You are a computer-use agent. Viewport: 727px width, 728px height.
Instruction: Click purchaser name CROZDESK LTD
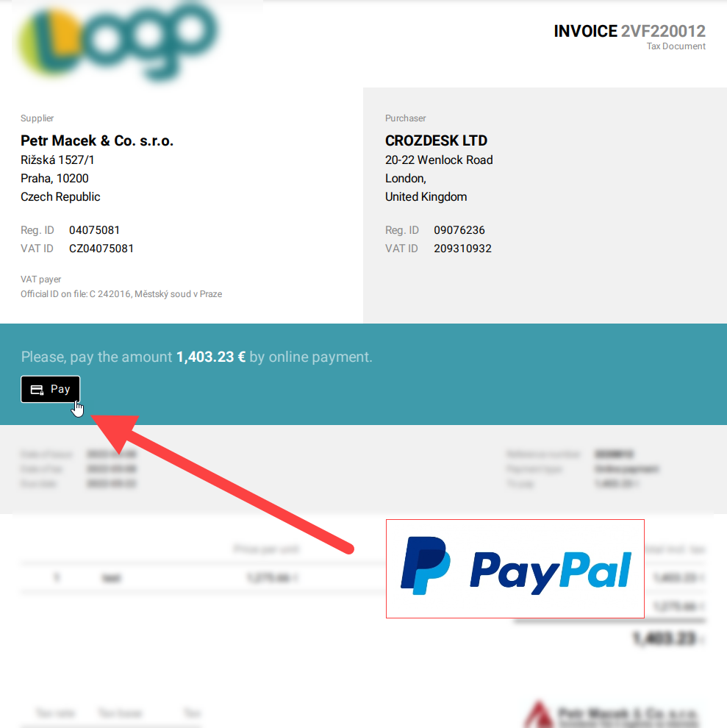click(436, 140)
